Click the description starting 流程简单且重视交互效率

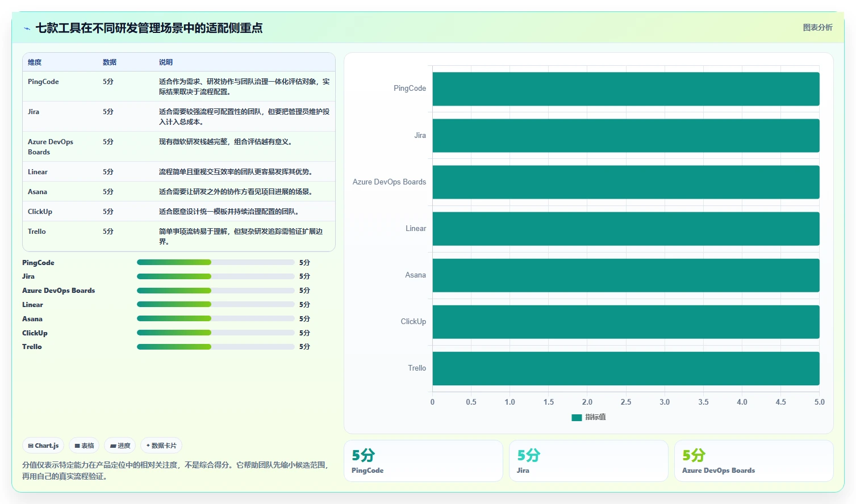click(x=236, y=172)
